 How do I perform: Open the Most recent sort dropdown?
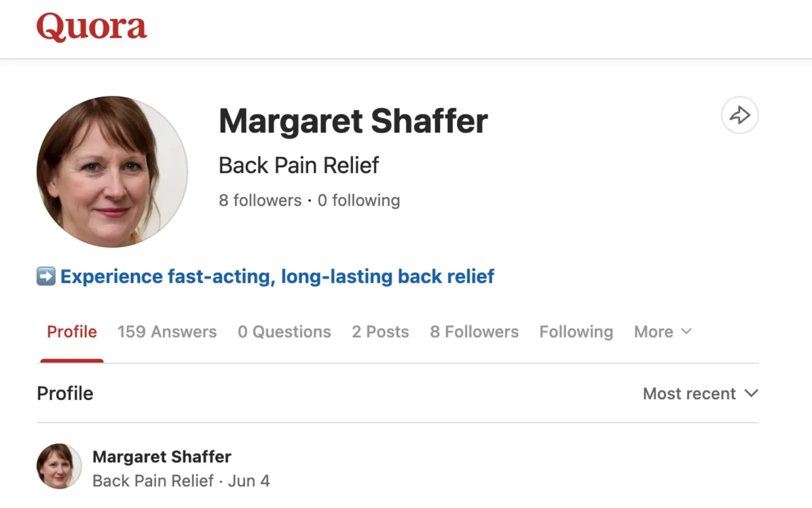(x=700, y=394)
